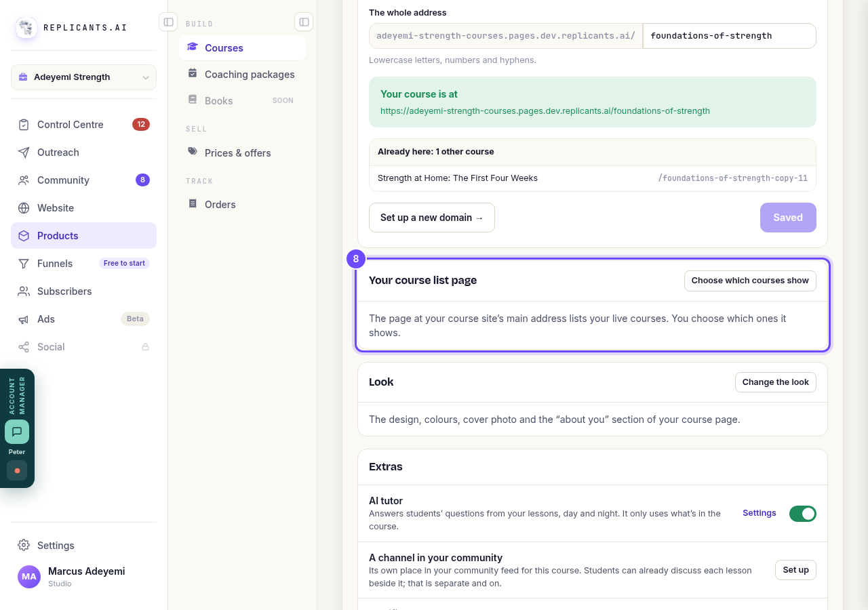This screenshot has width=868, height=610.
Task: Click the domain prefix adeyemi-strength-courses text
Action: point(506,36)
